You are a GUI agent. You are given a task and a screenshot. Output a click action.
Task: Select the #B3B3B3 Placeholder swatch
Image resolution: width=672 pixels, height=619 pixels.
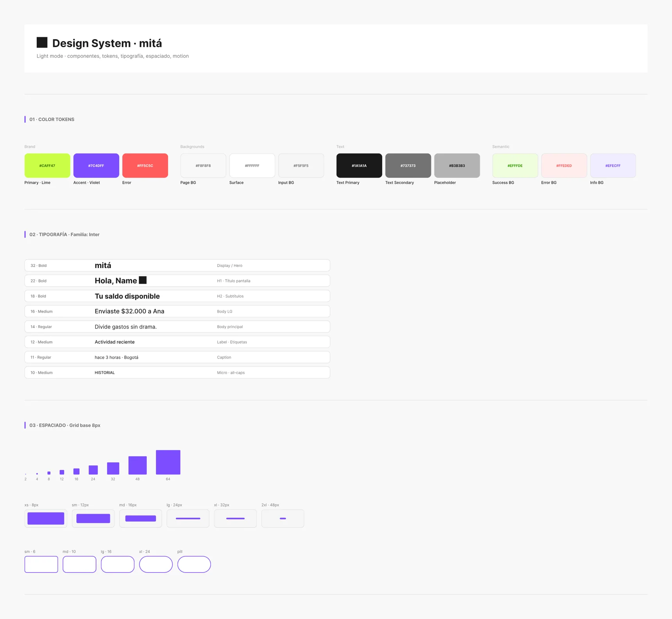457,166
